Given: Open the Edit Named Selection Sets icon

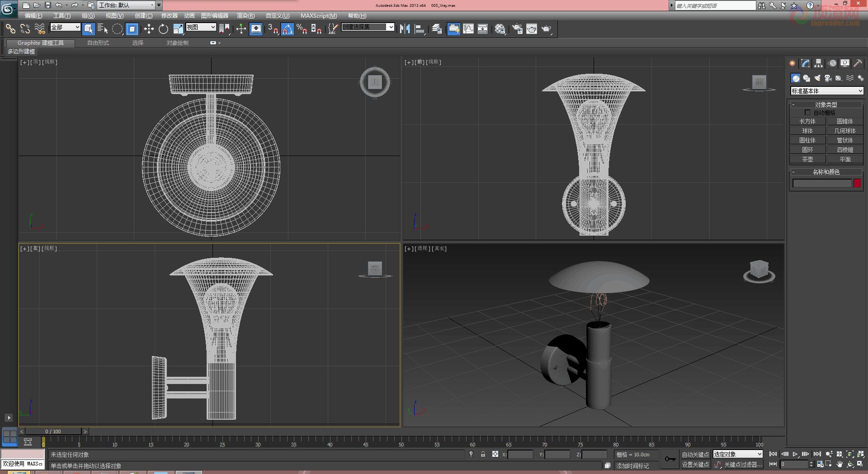Looking at the screenshot, I should (x=332, y=29).
